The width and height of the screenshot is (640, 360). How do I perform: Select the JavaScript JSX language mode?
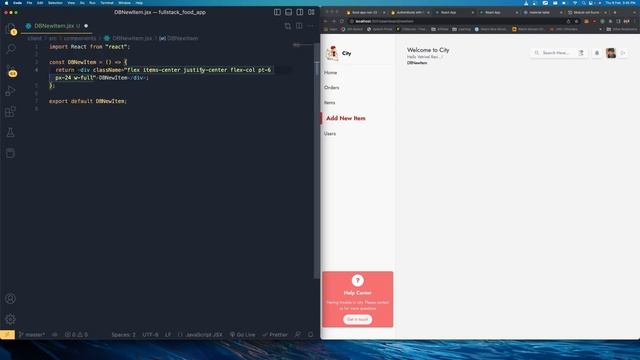pos(200,335)
